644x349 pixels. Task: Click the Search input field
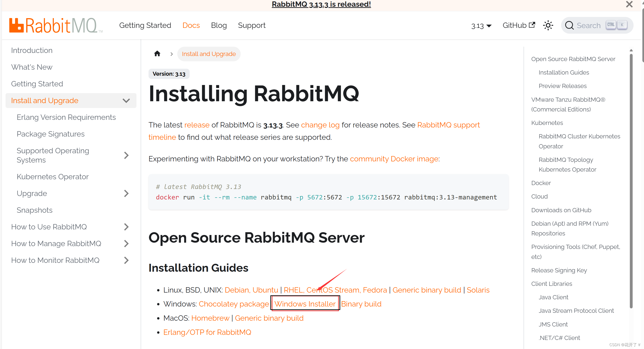tap(597, 25)
